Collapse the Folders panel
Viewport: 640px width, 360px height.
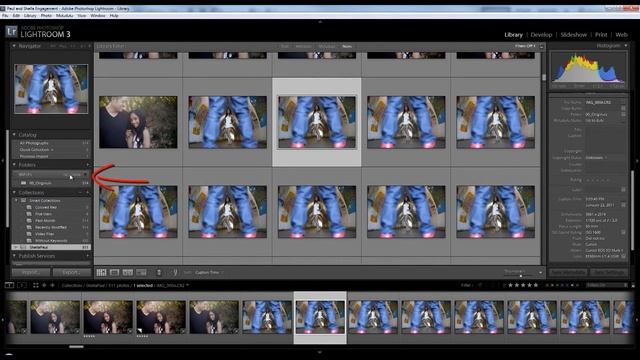point(14,165)
